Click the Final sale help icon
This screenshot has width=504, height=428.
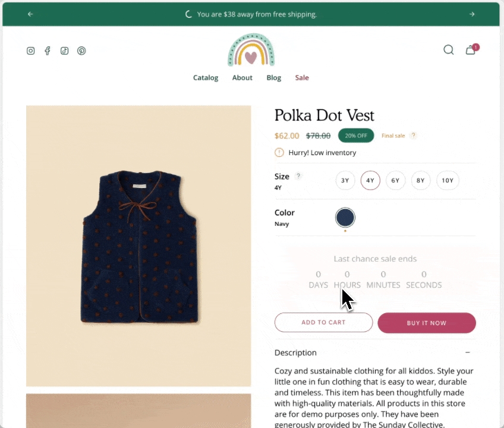[x=414, y=136]
